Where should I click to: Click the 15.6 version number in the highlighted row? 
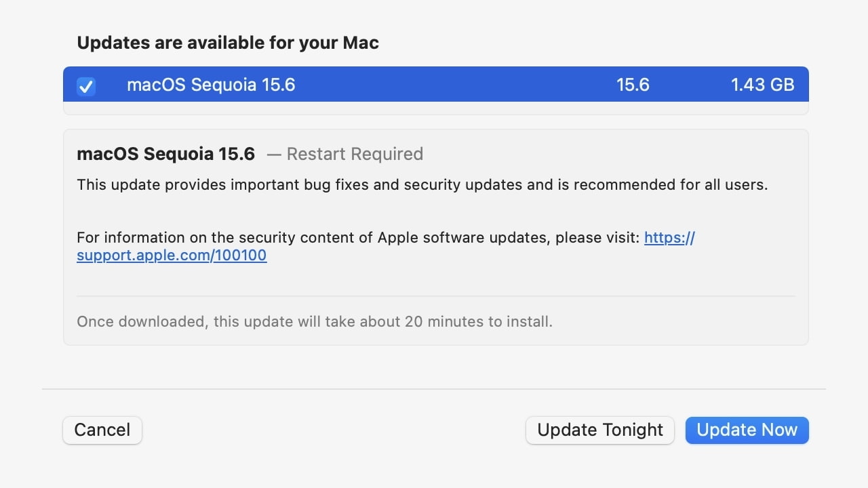coord(633,85)
